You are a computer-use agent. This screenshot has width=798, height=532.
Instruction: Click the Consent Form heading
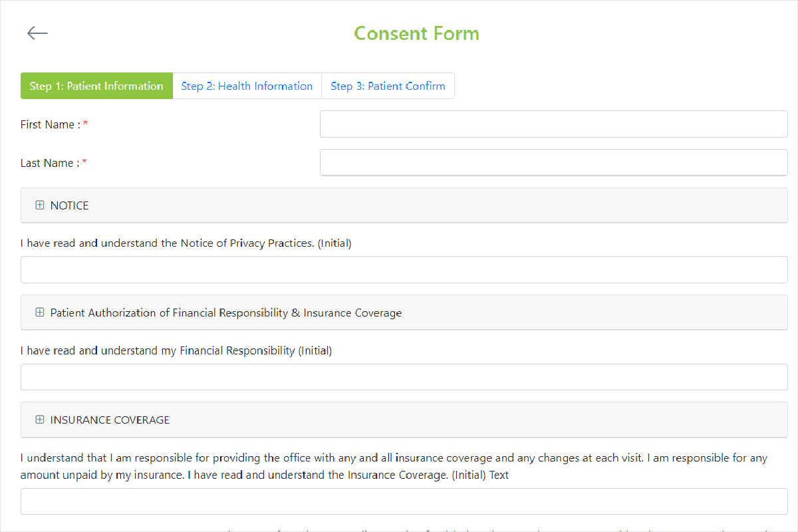[x=416, y=33]
